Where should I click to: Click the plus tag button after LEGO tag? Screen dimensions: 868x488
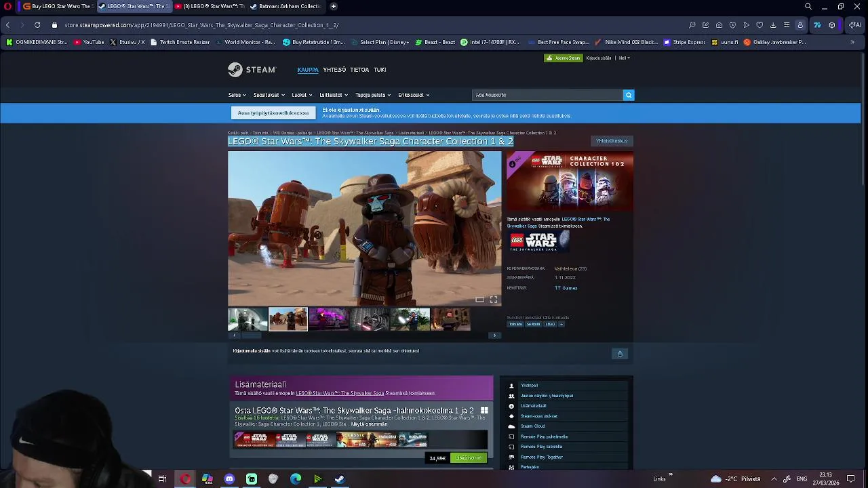pos(561,324)
